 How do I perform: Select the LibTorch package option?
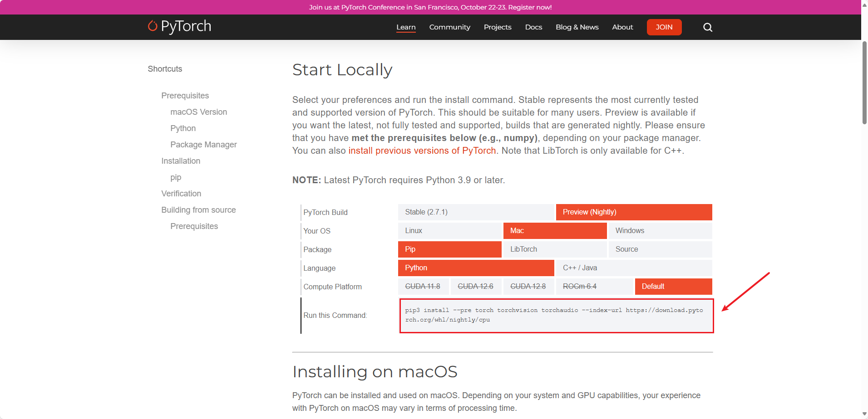[555, 249]
